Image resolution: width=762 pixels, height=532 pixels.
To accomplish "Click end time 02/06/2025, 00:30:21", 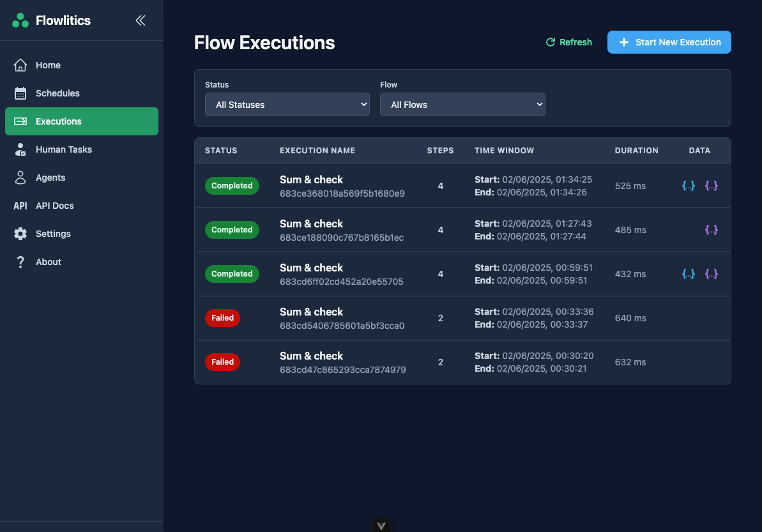I will tap(542, 369).
